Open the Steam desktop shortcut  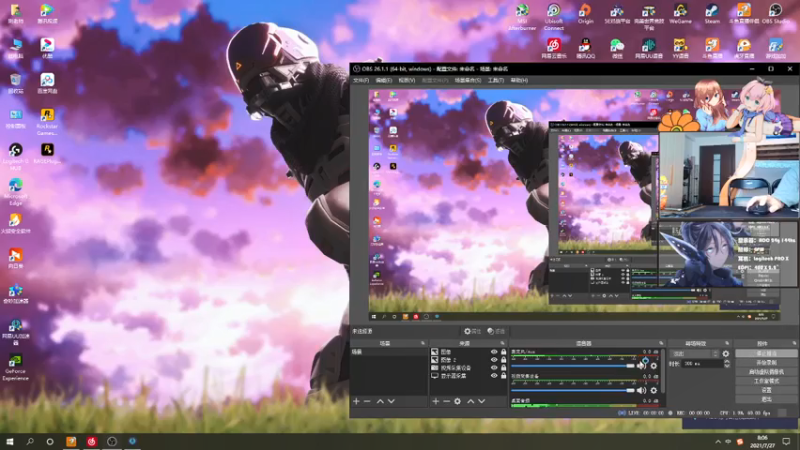[712, 14]
